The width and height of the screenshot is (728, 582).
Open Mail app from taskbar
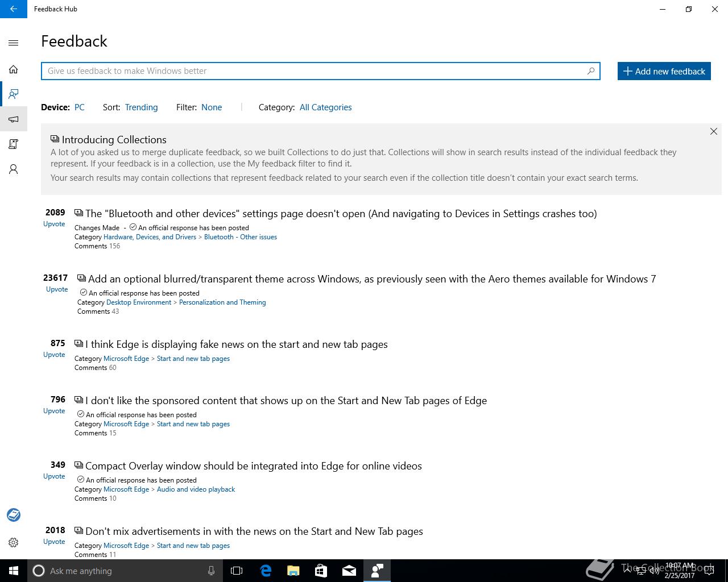pos(349,571)
